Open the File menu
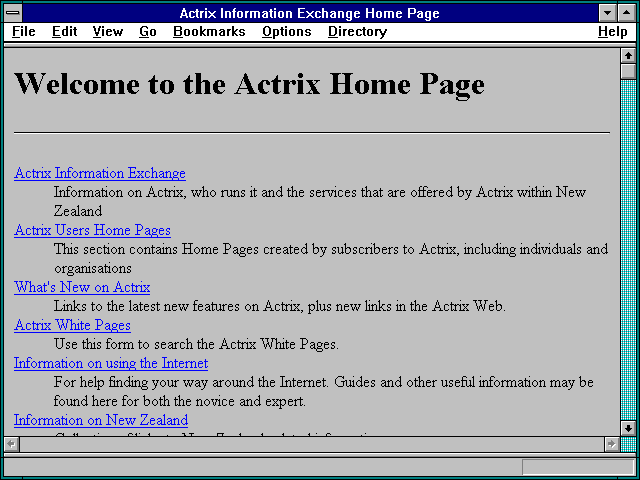This screenshot has height=480, width=640. [24, 32]
